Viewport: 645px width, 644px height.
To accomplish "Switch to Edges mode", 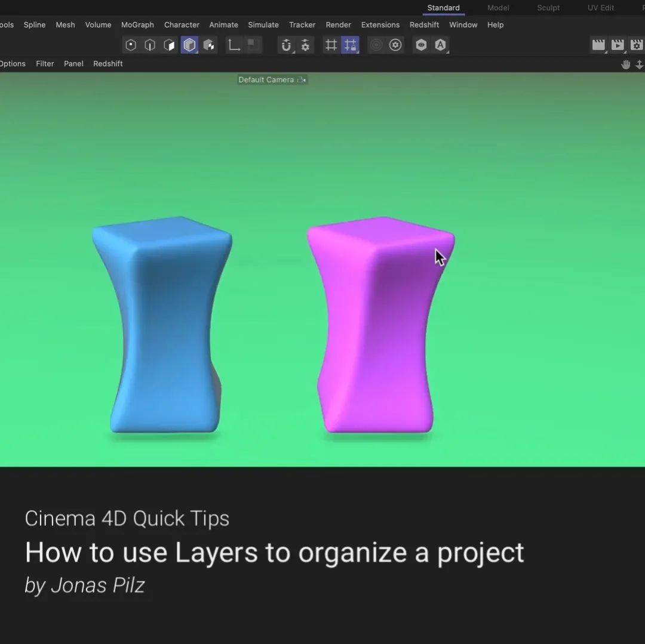I will (x=149, y=45).
